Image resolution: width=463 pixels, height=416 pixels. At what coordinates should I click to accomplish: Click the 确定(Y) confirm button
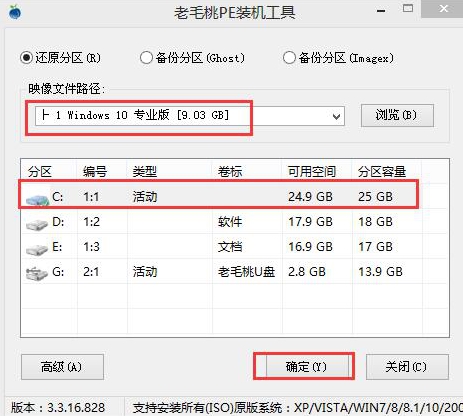pos(306,367)
